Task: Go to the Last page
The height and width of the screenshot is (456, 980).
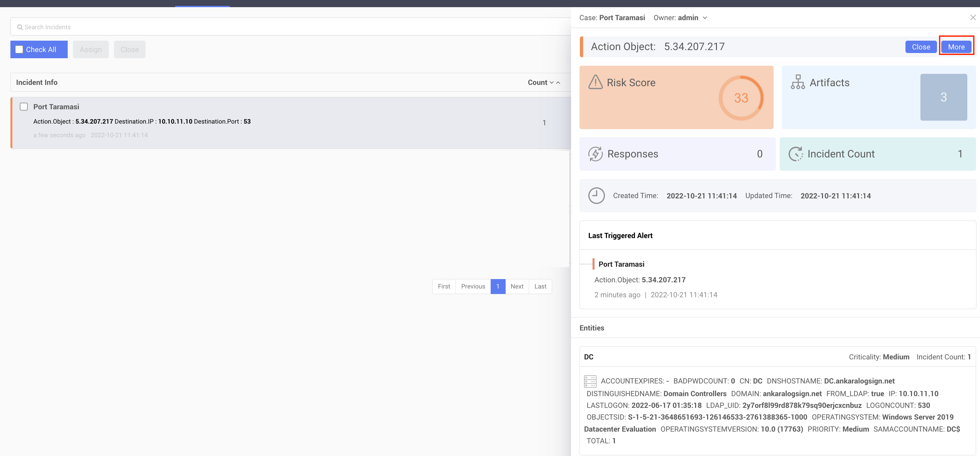Action: click(540, 287)
